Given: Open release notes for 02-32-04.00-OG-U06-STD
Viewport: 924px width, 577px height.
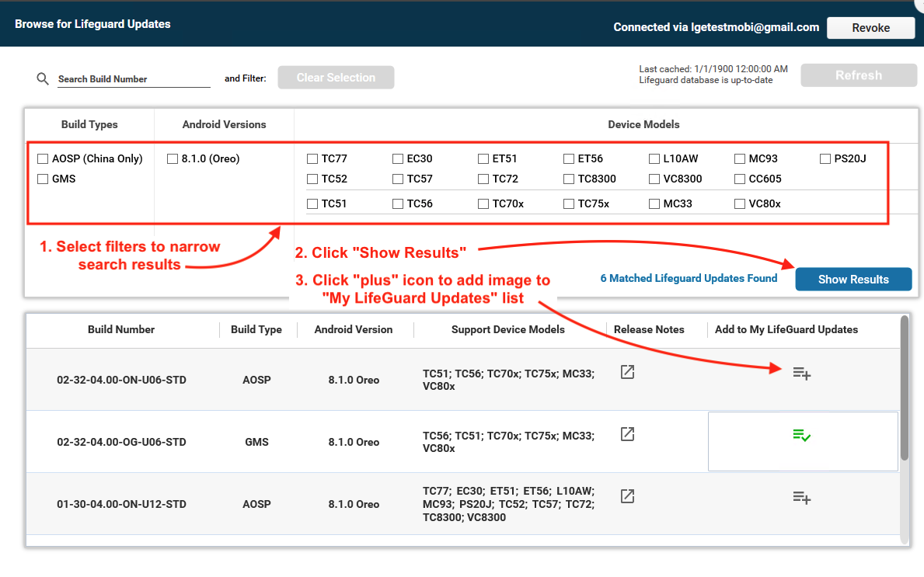Looking at the screenshot, I should click(x=627, y=434).
